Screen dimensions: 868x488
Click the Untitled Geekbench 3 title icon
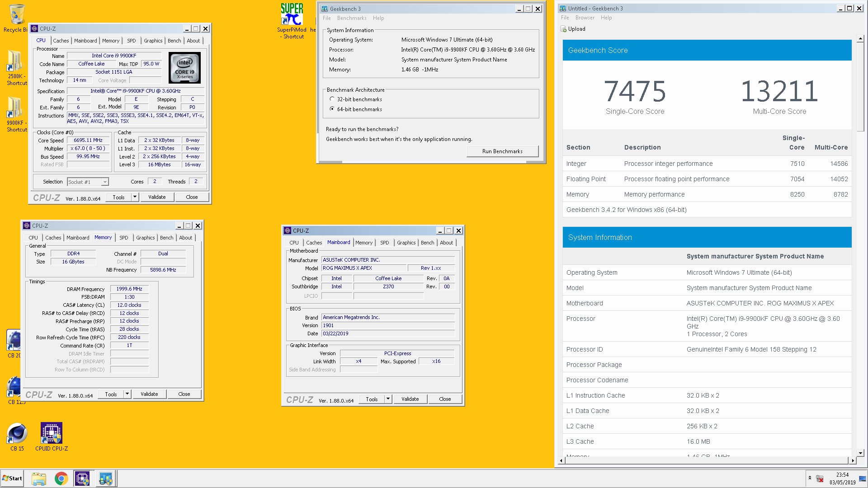point(563,8)
